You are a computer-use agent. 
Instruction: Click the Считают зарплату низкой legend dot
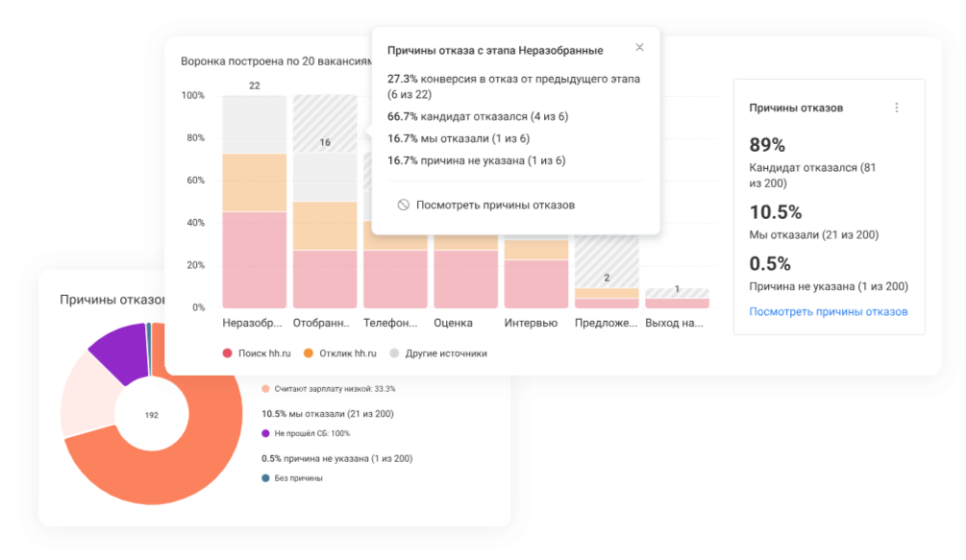click(266, 389)
